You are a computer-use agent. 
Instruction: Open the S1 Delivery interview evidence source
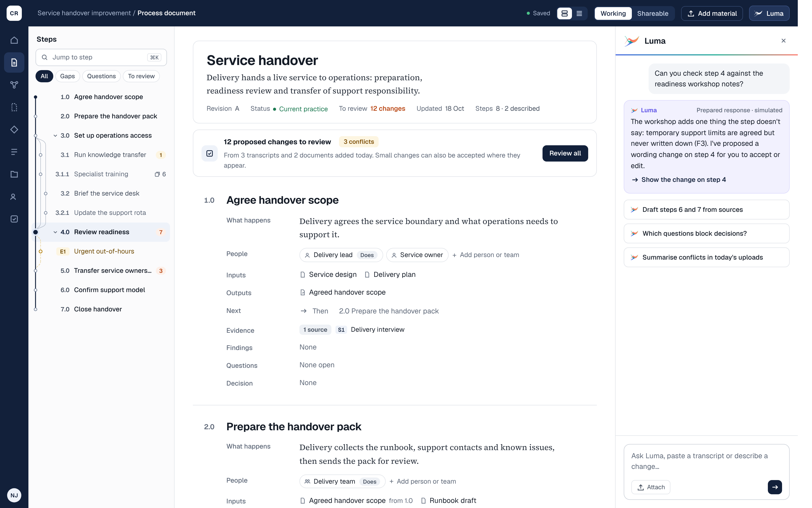tap(370, 330)
